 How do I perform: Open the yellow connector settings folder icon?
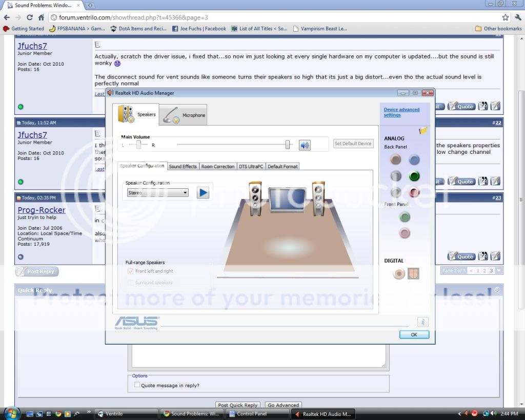coord(423,131)
